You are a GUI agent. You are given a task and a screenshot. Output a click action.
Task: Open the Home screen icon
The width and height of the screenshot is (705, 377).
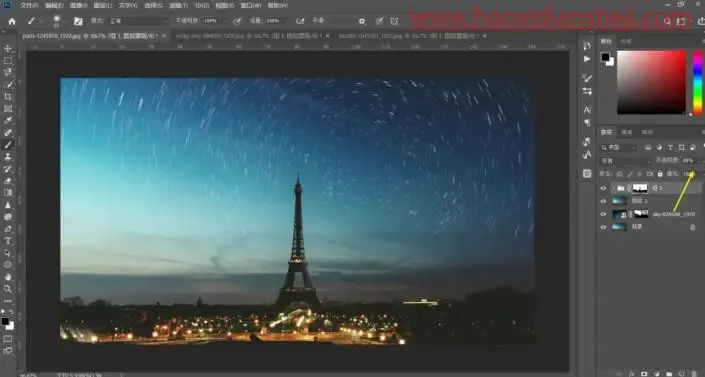pyautogui.click(x=12, y=21)
